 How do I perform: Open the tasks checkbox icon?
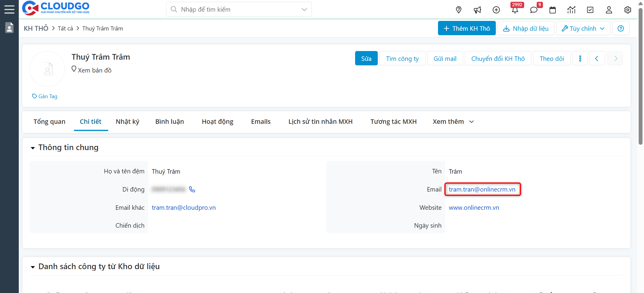pos(590,10)
